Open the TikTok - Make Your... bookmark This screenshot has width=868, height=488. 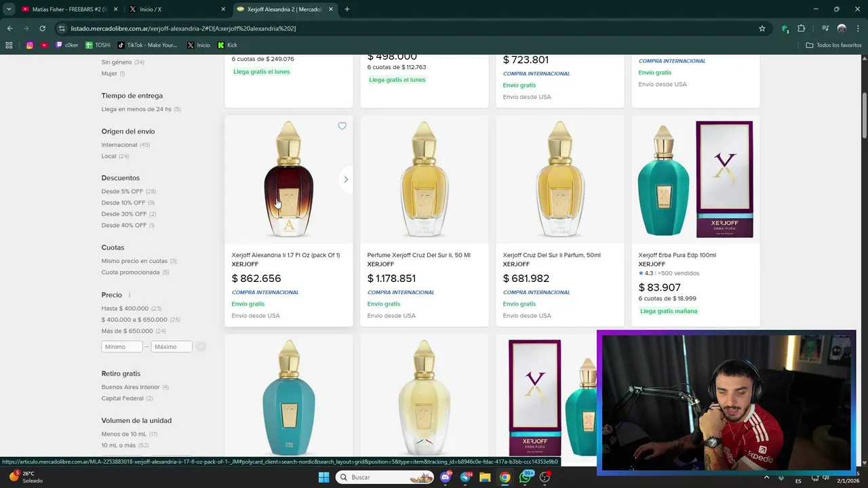(147, 45)
